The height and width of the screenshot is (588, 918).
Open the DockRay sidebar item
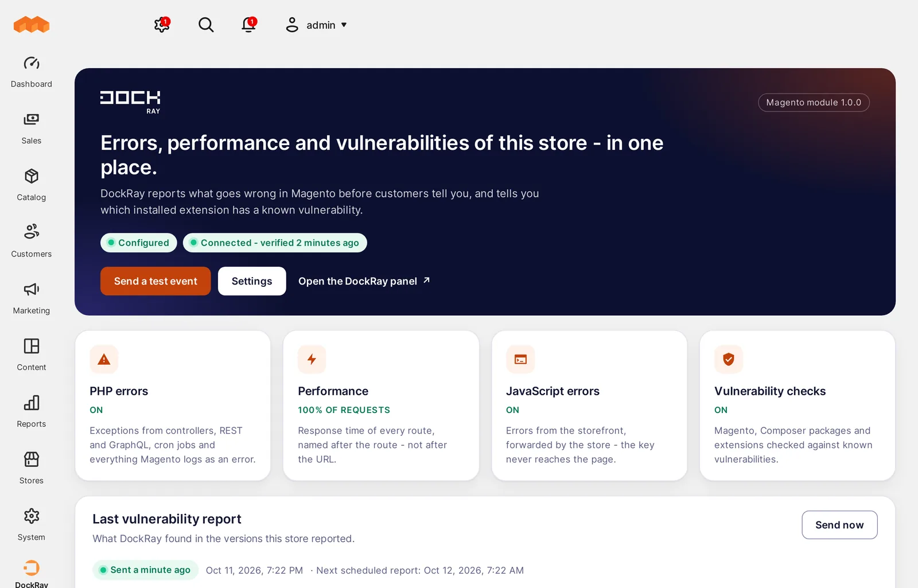point(32,574)
